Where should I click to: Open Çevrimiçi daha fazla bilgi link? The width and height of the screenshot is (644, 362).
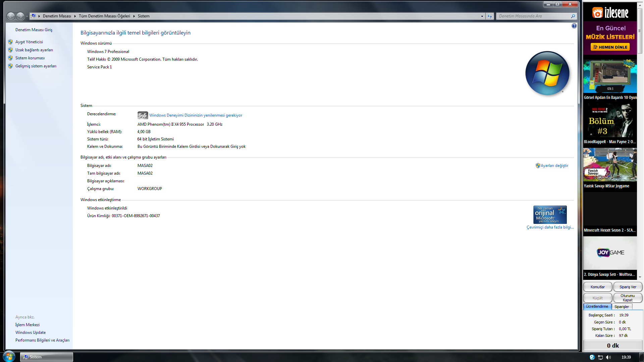pyautogui.click(x=550, y=227)
